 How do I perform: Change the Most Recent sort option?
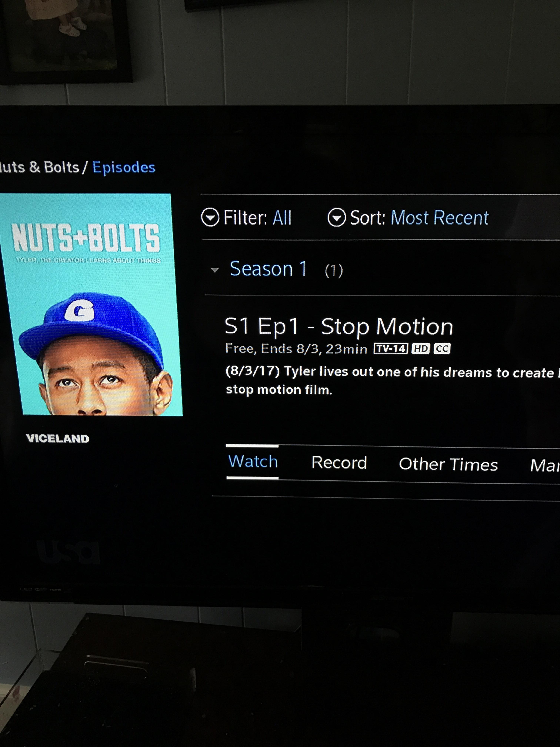tap(439, 218)
